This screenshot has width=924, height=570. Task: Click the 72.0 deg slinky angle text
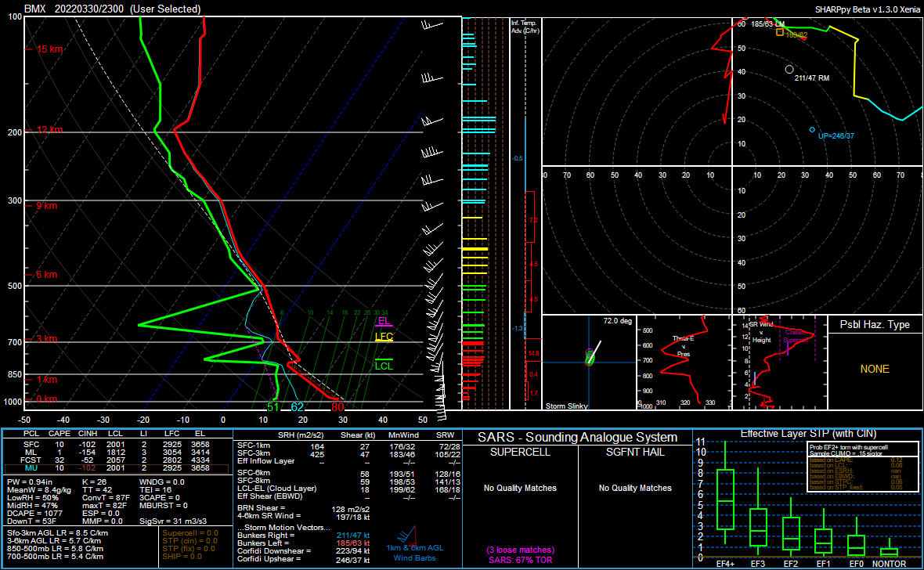click(618, 321)
